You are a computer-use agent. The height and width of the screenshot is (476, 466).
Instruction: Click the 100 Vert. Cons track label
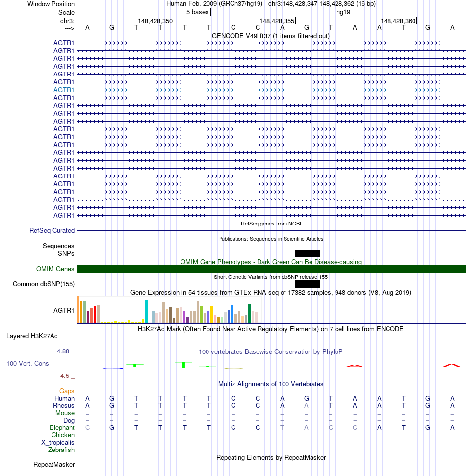point(27,364)
